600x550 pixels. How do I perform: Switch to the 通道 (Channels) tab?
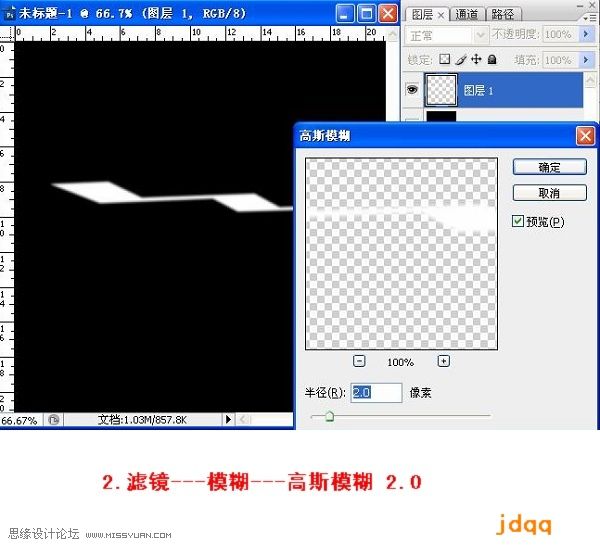pyautogui.click(x=466, y=15)
